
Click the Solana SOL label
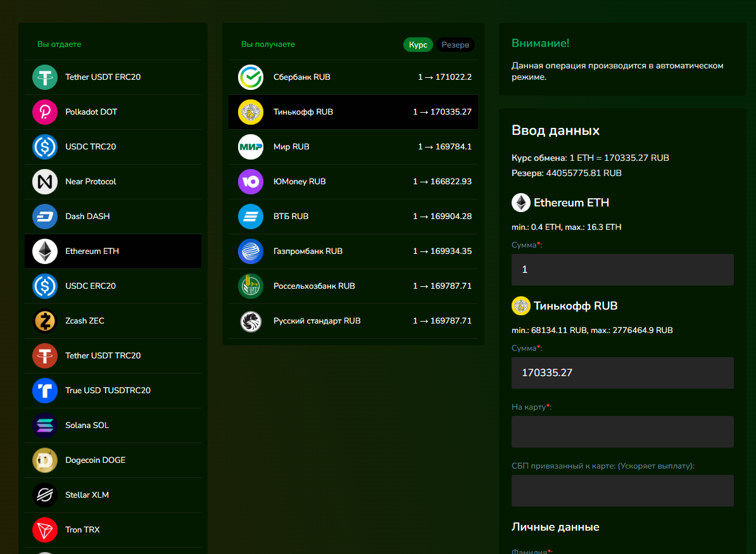87,425
